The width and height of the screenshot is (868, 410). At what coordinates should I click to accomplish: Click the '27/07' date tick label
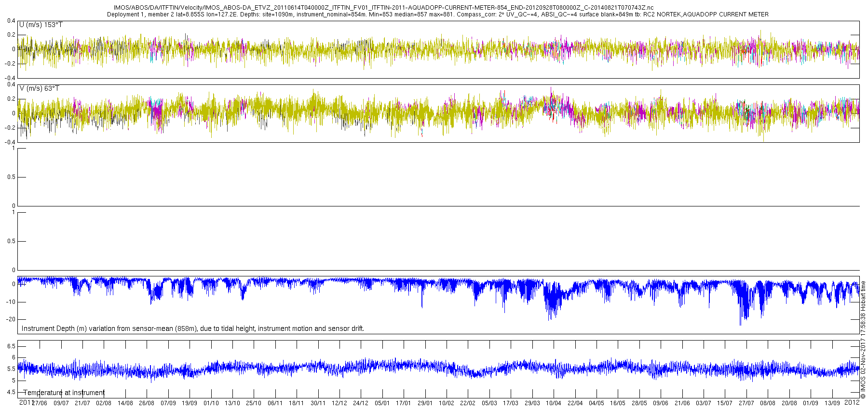point(746,403)
